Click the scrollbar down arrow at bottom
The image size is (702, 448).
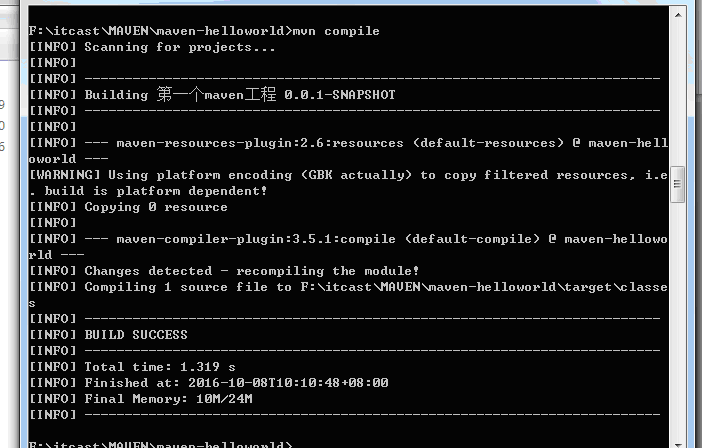678,444
